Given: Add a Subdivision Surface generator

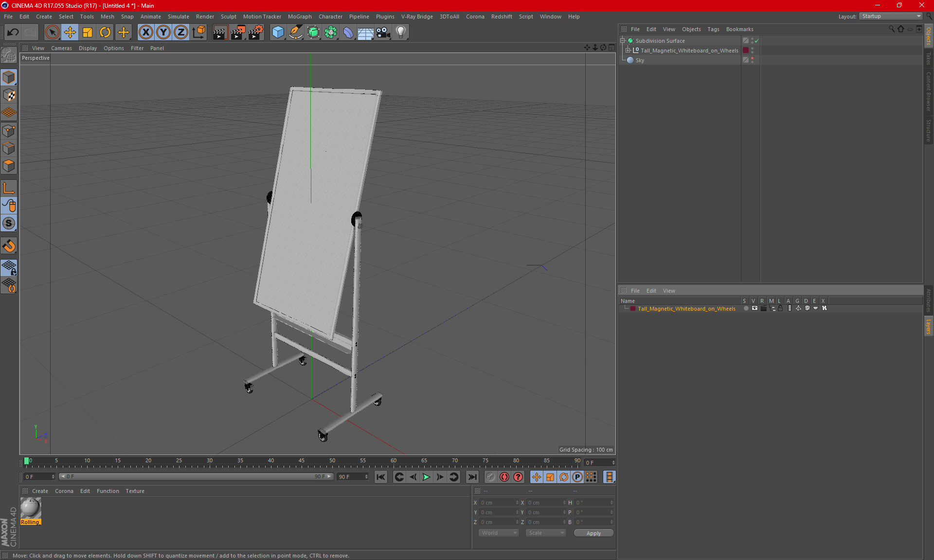Looking at the screenshot, I should point(313,32).
